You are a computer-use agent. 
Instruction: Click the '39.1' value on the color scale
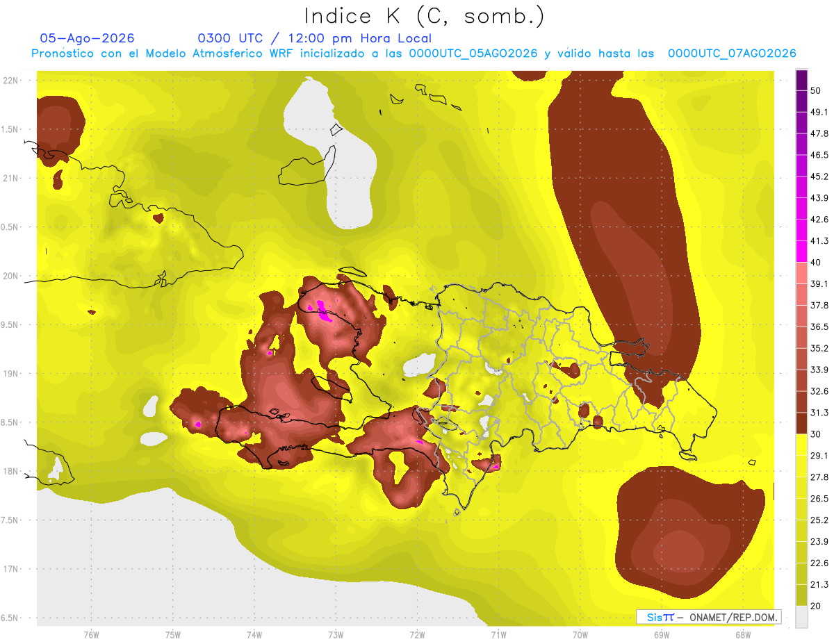pos(819,284)
